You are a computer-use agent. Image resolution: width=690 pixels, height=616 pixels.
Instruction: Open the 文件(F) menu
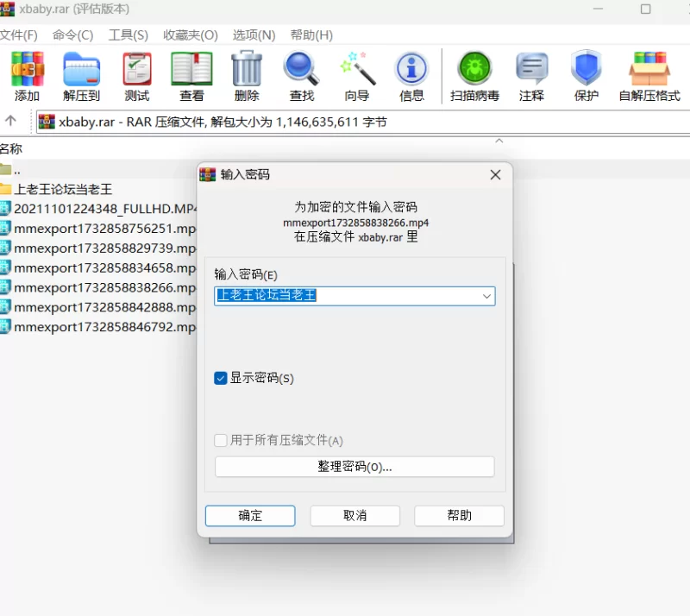(x=18, y=35)
